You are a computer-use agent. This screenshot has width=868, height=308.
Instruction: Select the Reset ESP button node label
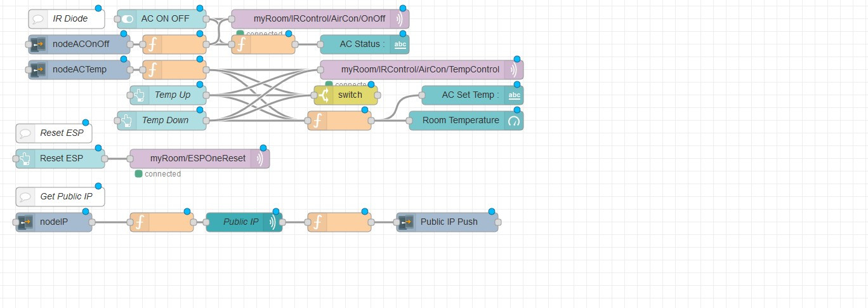pos(62,158)
